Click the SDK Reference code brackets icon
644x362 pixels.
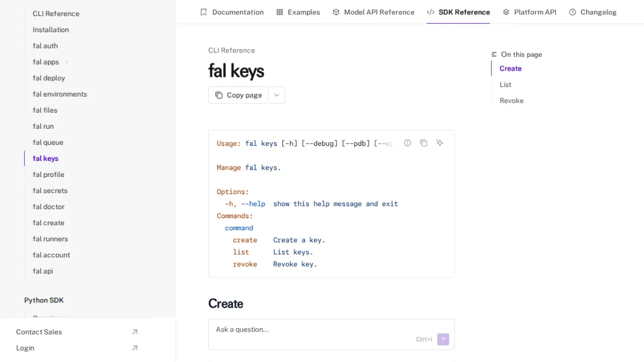[430, 12]
